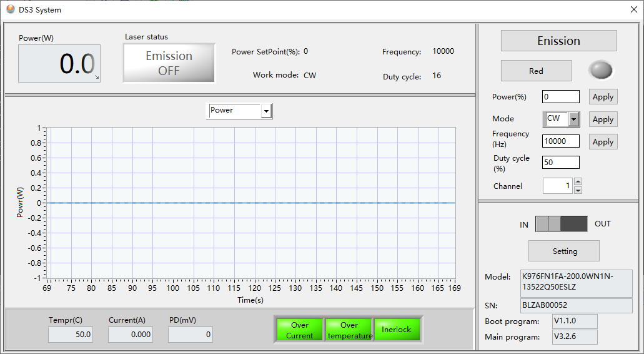Click the Enission button

pyautogui.click(x=558, y=41)
